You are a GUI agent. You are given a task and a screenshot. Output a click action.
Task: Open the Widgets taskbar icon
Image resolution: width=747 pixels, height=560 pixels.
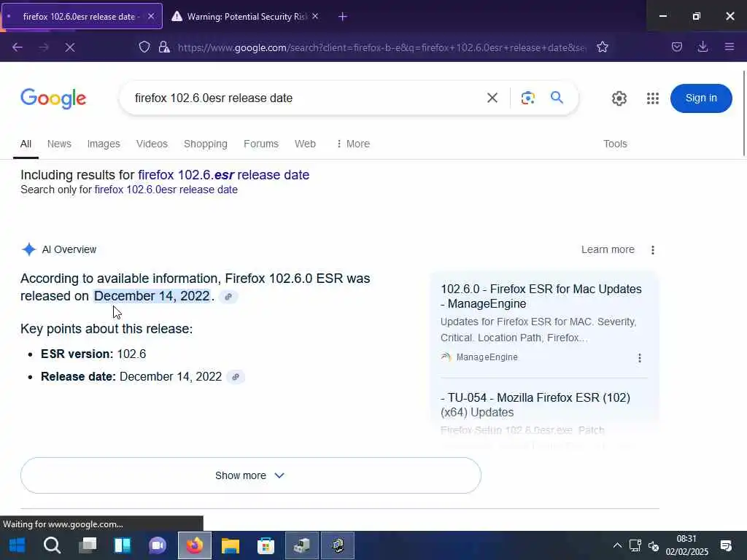pyautogui.click(x=123, y=545)
